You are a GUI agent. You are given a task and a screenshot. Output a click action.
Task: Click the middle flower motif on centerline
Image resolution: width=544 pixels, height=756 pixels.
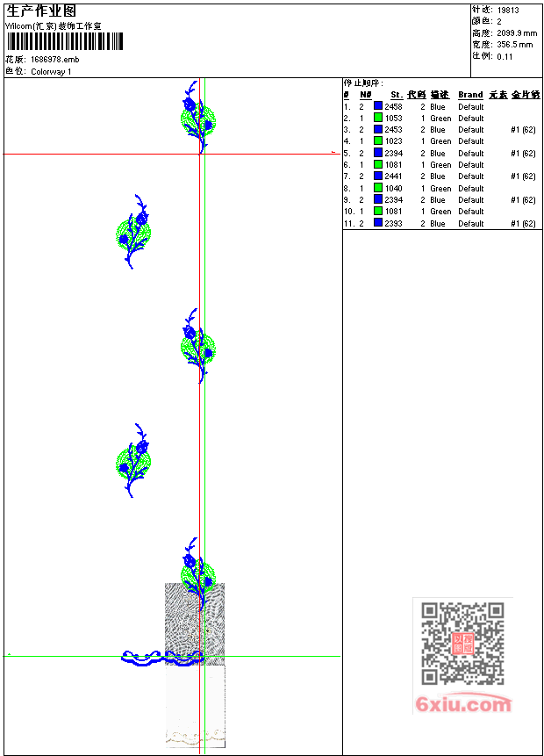pyautogui.click(x=198, y=346)
